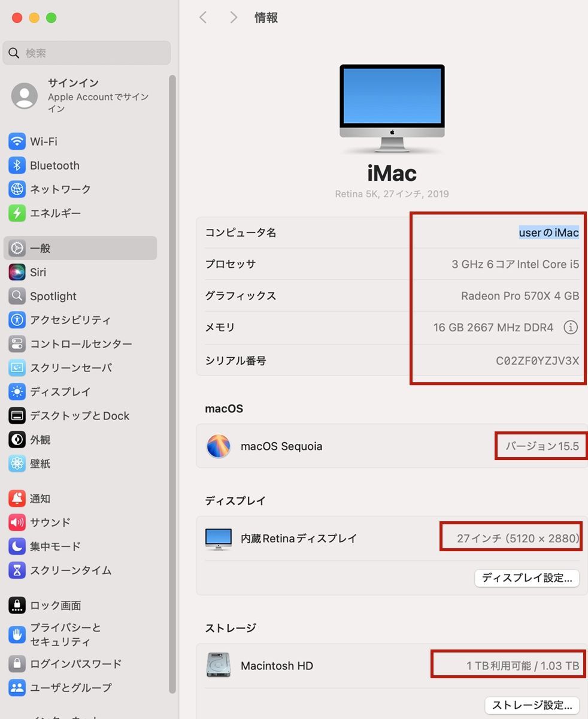Click the シリアル番号 label
This screenshot has height=719, width=588.
[235, 361]
